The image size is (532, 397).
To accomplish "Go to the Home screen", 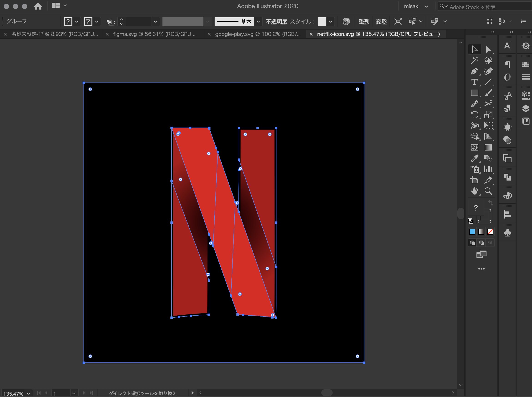I will pos(38,6).
